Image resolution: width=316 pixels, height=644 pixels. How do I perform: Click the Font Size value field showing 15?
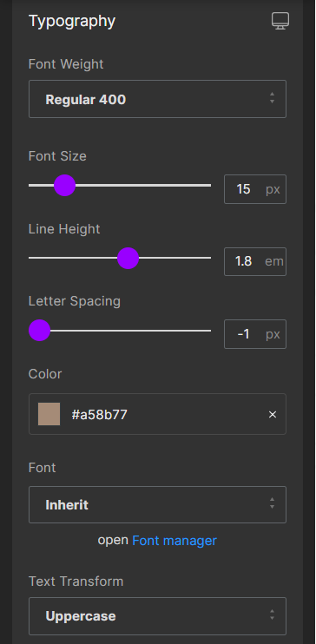244,189
